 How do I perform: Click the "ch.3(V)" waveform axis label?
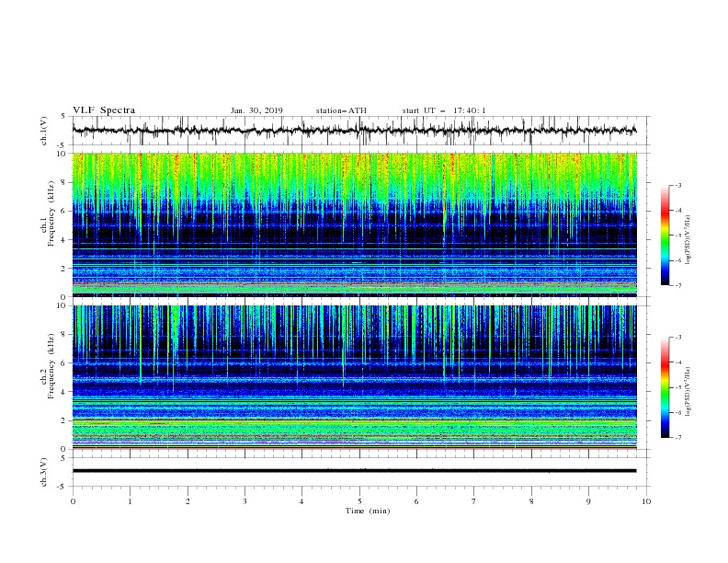[x=44, y=472]
